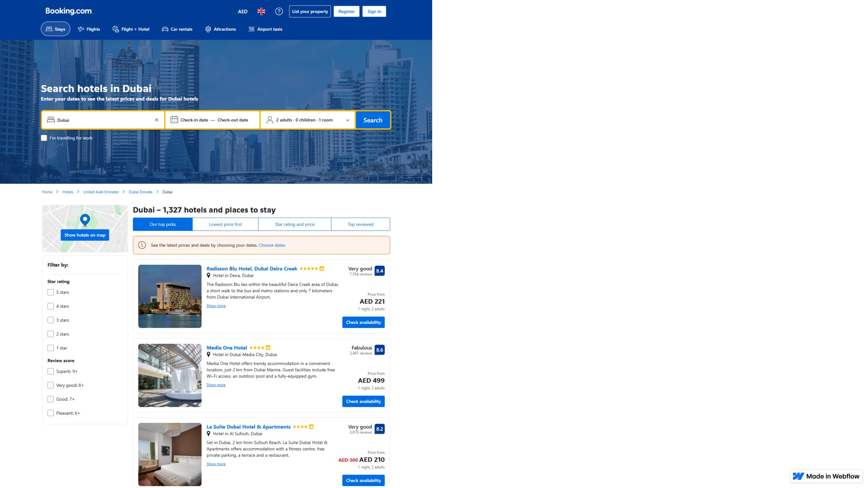Click the Choose dates link
This screenshot has height=488, width=868.
(272, 245)
